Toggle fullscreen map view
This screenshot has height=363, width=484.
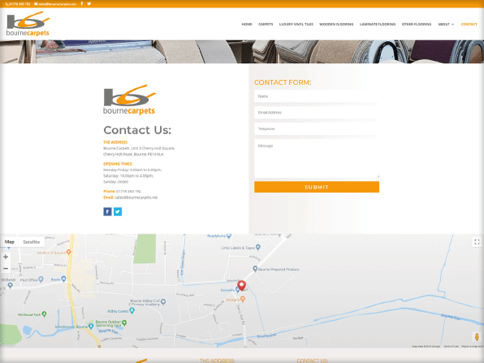tap(477, 242)
